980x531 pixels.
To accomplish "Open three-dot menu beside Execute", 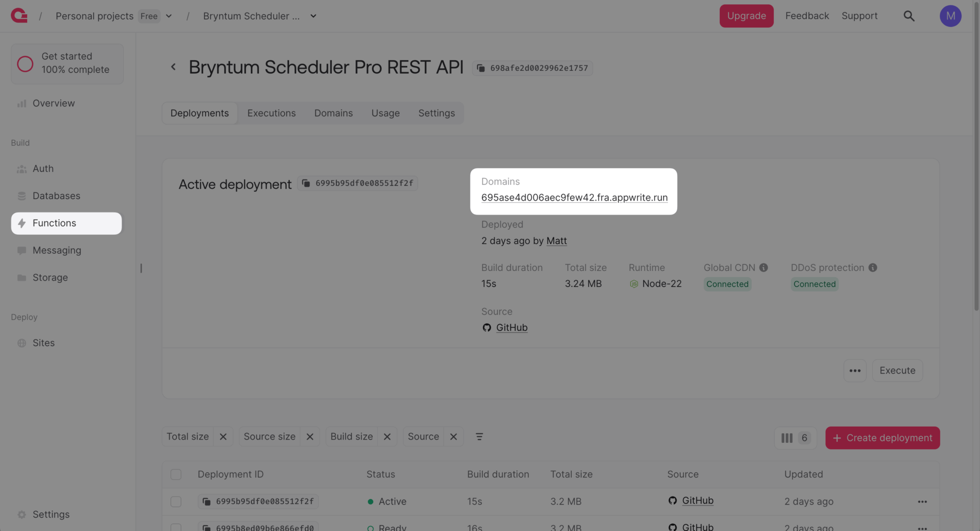I will [x=855, y=371].
